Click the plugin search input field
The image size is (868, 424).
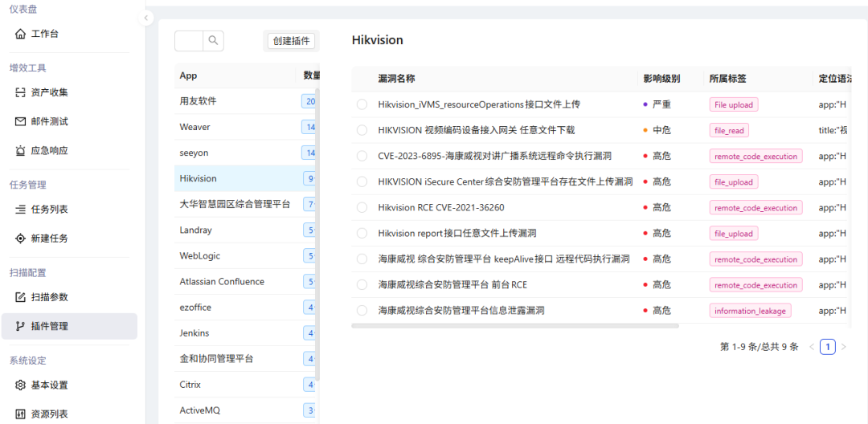[190, 41]
